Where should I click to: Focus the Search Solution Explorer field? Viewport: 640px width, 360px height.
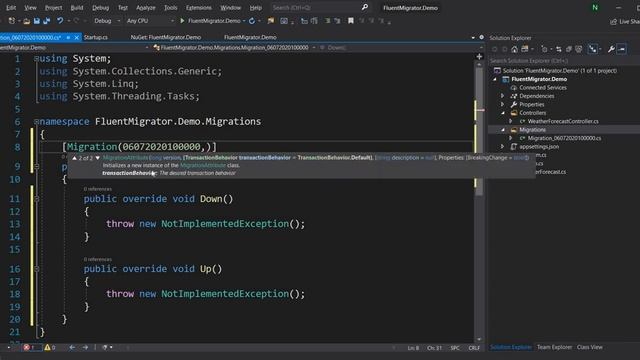pyautogui.click(x=564, y=61)
